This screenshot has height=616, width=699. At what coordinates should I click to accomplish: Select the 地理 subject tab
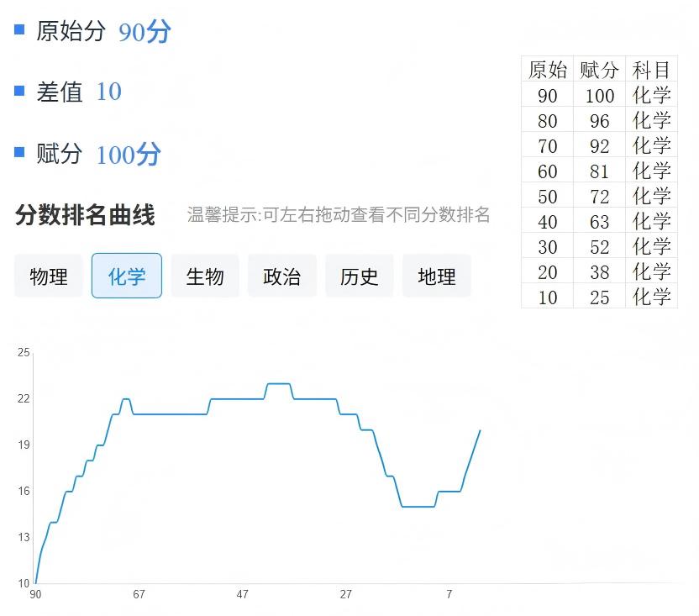[436, 276]
